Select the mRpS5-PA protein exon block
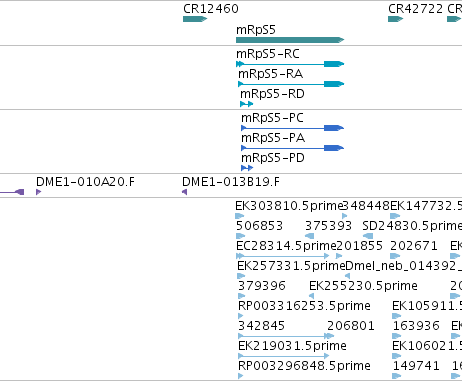Image resolution: width=462 pixels, height=381 pixels. [334, 148]
